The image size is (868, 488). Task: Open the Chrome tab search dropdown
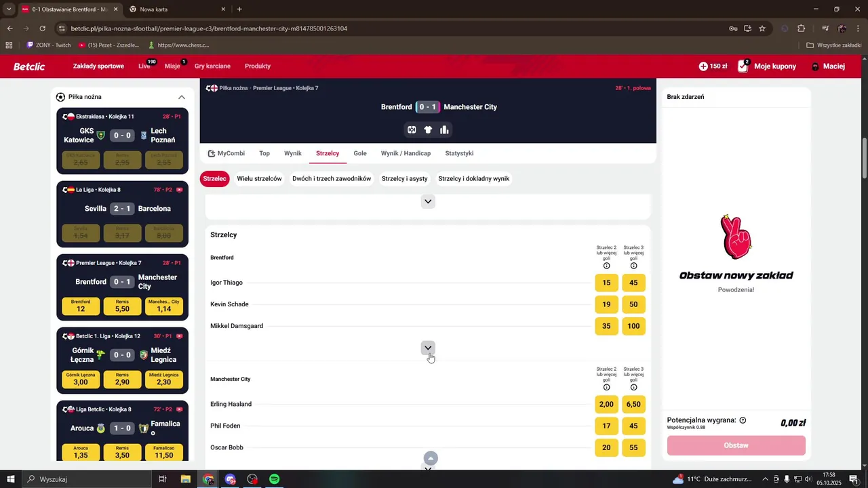click(x=9, y=9)
